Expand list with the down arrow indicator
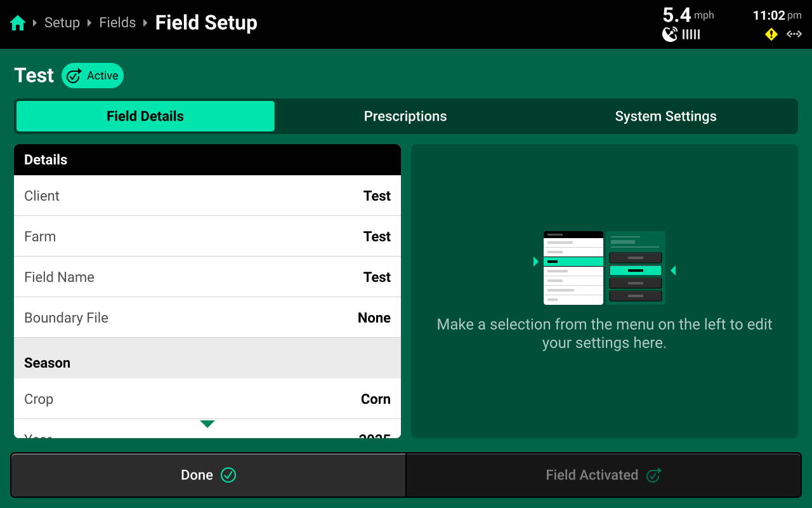 click(x=207, y=424)
